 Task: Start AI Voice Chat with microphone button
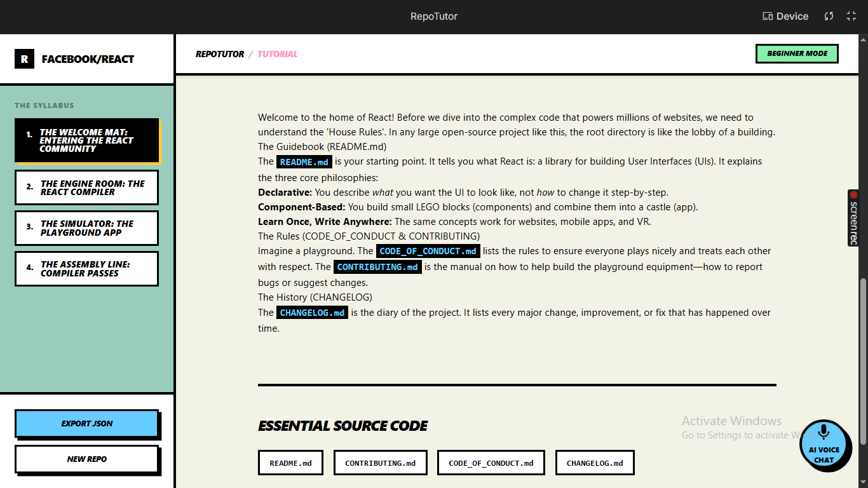tap(824, 445)
